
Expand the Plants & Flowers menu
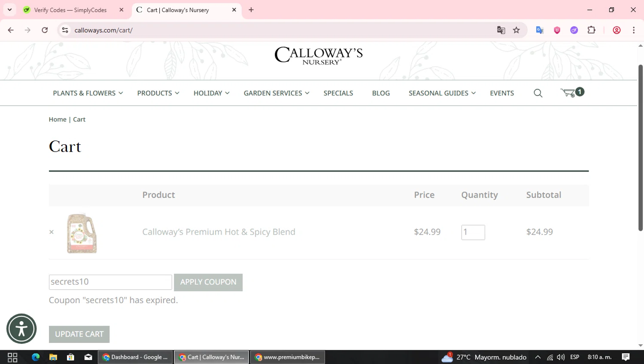tap(88, 93)
